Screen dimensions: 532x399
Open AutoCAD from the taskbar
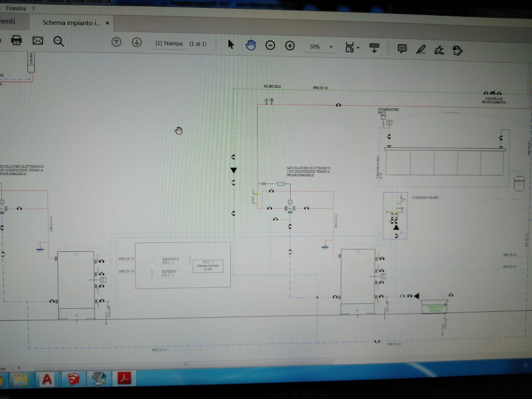tap(47, 379)
